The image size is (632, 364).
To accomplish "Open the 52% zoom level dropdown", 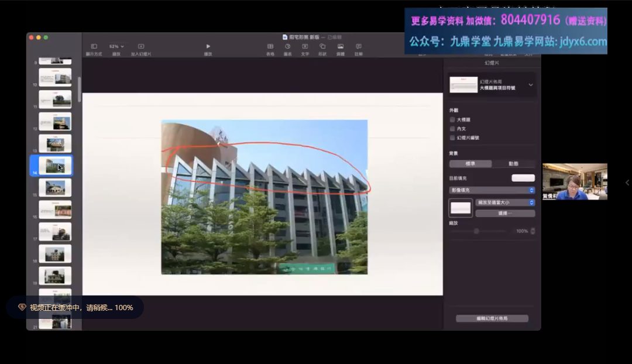I will (x=116, y=46).
